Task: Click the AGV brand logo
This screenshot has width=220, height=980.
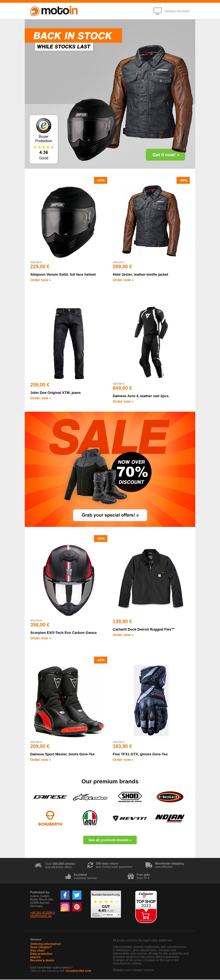Action: 90,818
